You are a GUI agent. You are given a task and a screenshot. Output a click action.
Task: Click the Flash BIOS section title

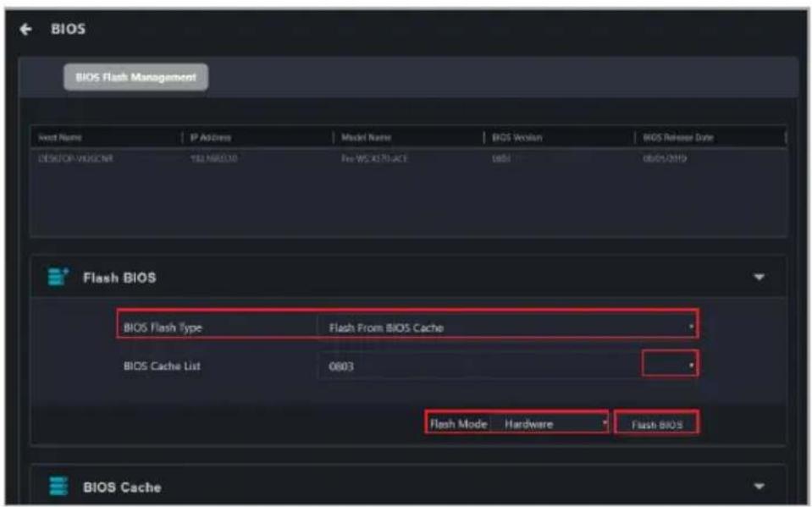click(x=119, y=278)
